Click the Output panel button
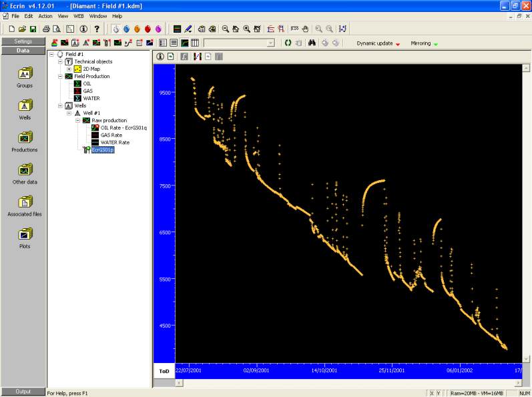The width and height of the screenshot is (532, 397). tap(23, 392)
